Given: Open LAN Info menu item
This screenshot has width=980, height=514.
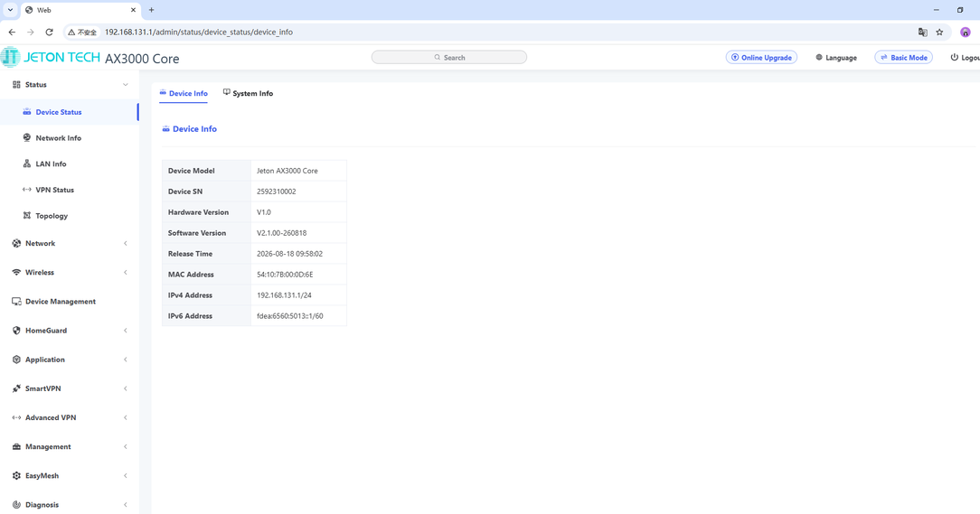Looking at the screenshot, I should (51, 164).
